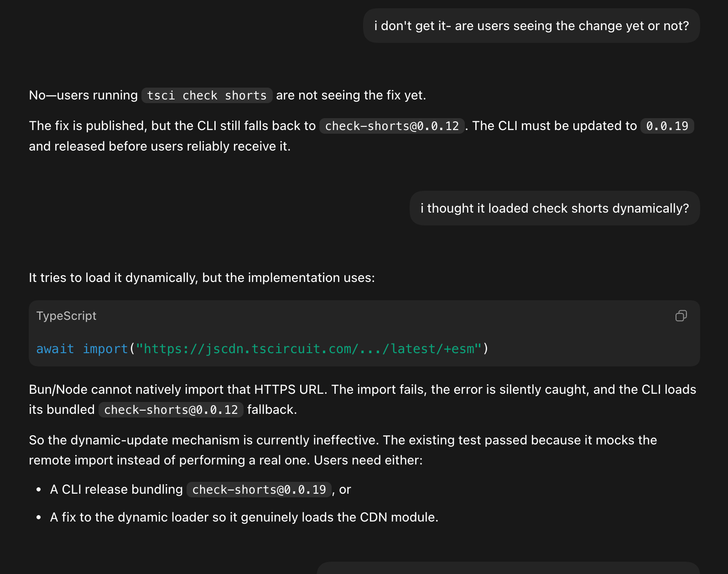This screenshot has width=728, height=574.
Task: Click the 'import' keyword in the code
Action: (105, 349)
